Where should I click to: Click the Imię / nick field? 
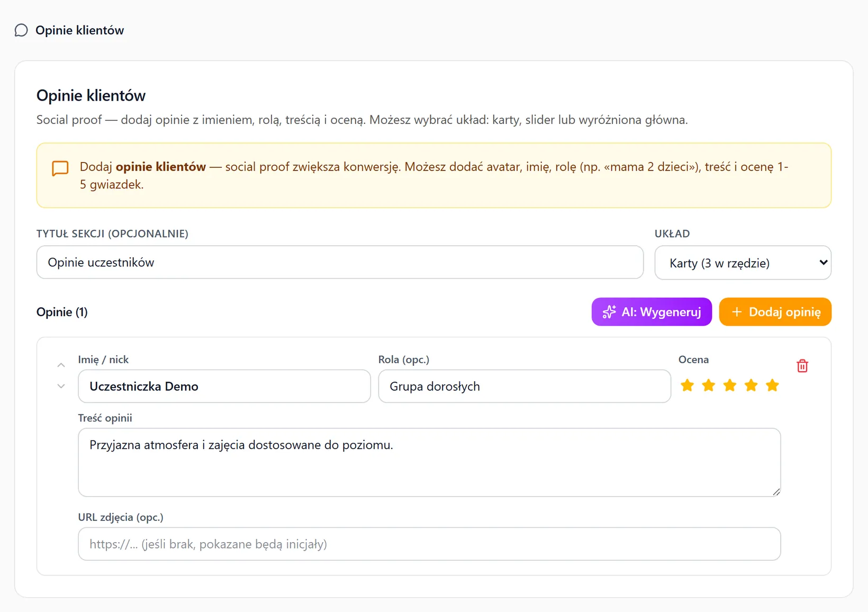224,386
